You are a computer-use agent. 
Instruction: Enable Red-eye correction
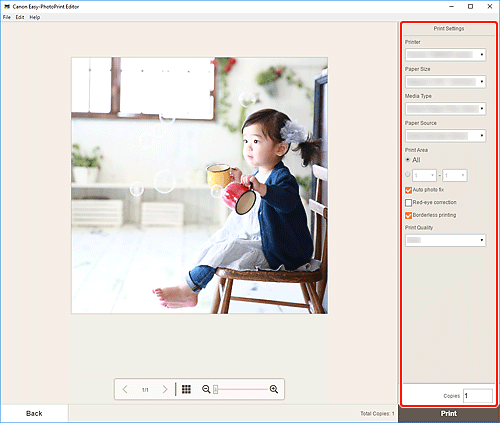coord(408,203)
